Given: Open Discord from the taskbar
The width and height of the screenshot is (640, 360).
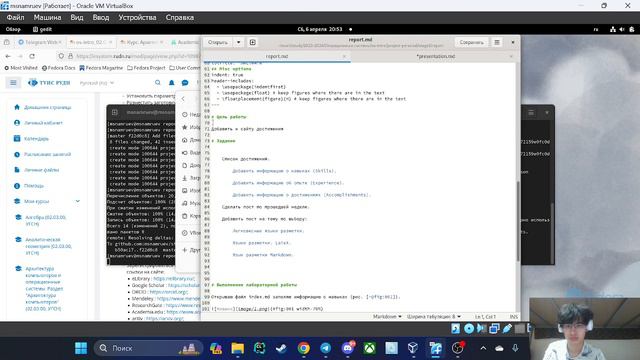Looking at the screenshot, I should click(348, 348).
